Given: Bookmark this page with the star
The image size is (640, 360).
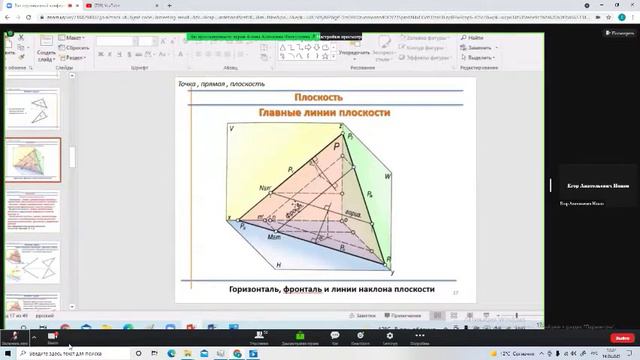Looking at the screenshot, I should click(x=609, y=18).
